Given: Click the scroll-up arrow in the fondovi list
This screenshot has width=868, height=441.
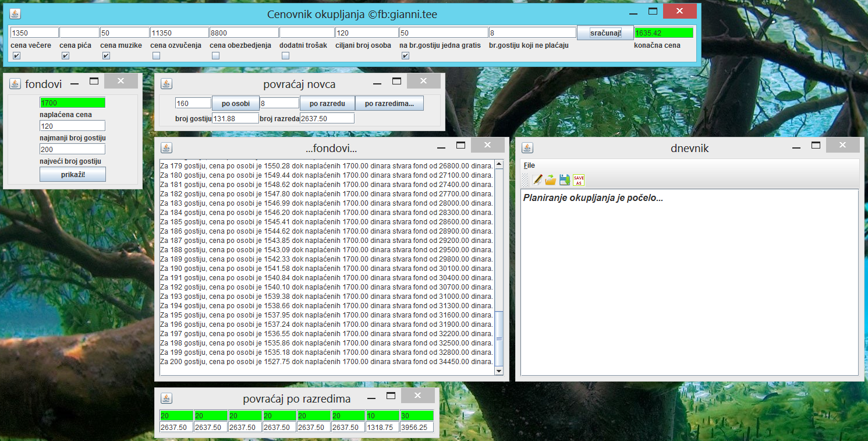Looking at the screenshot, I should 498,164.
